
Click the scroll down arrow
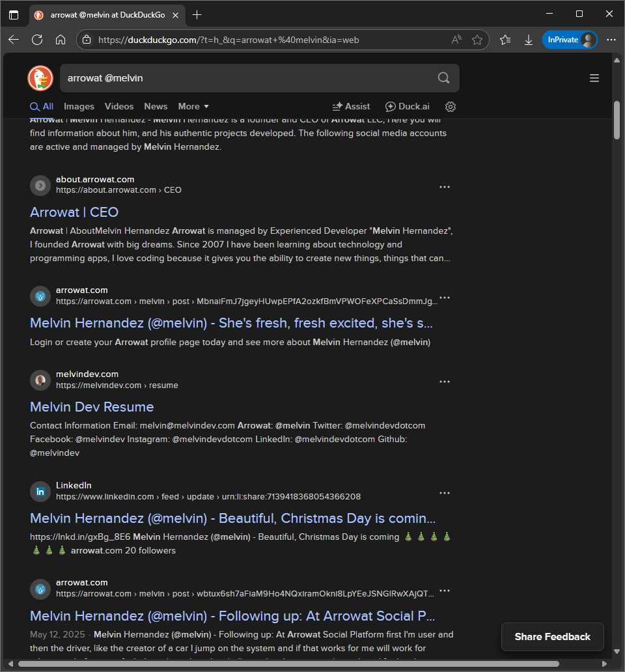click(x=617, y=651)
